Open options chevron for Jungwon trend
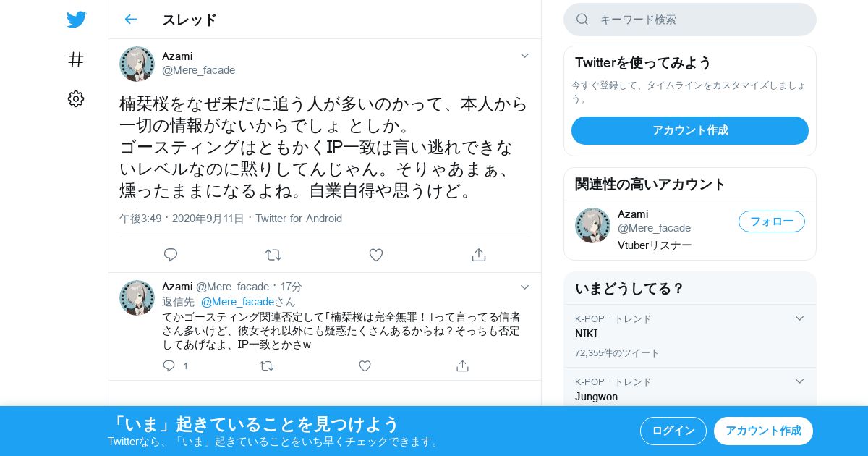This screenshot has width=868, height=456. [x=799, y=381]
